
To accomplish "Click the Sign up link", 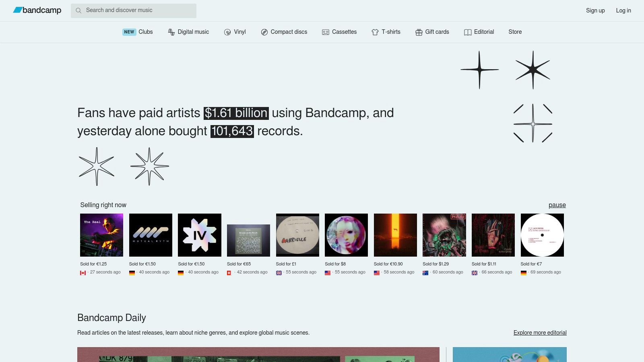I will [595, 10].
